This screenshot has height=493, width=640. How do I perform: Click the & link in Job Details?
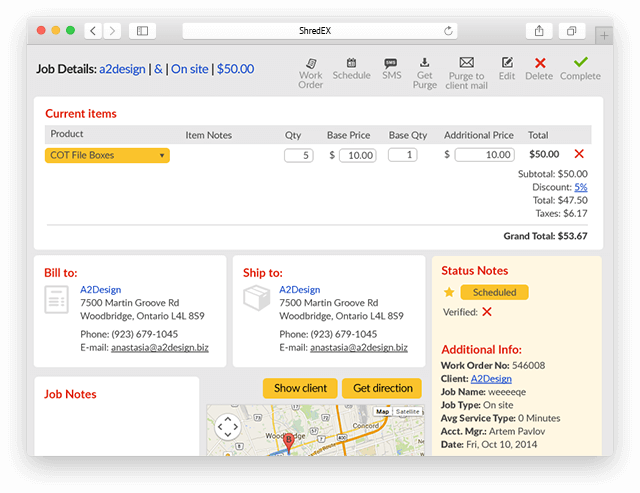point(158,69)
